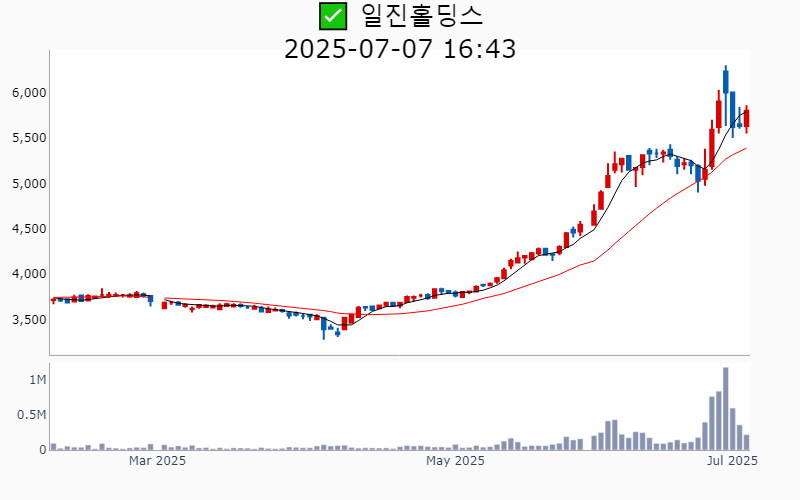Click the last red candlestick on chart
800x500 pixels.
746,119
